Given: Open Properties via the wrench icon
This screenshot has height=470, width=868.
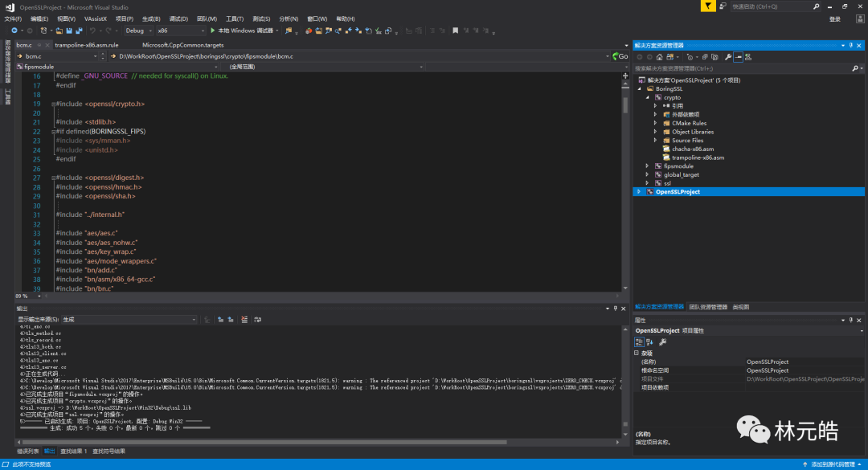Looking at the screenshot, I should [x=727, y=57].
